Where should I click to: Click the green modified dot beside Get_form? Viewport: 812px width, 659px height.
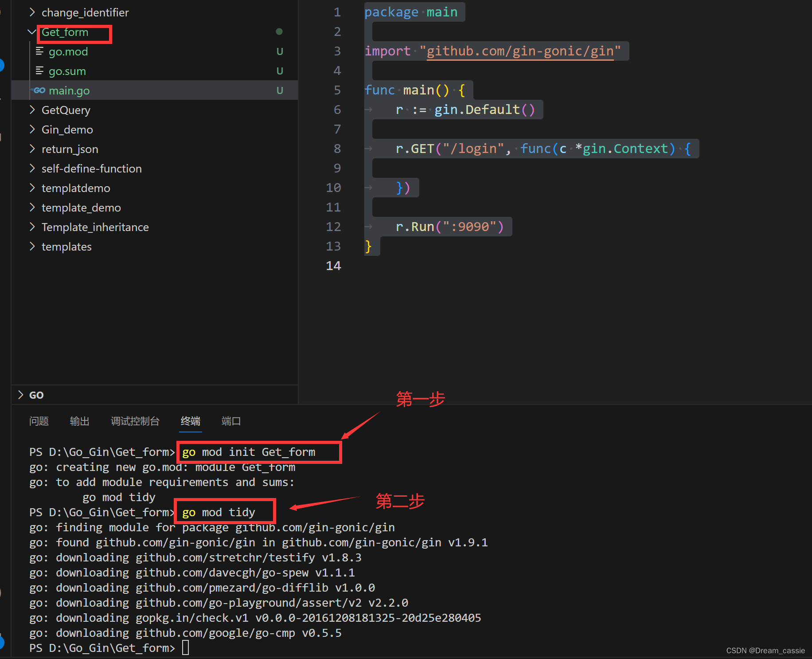coord(279,31)
